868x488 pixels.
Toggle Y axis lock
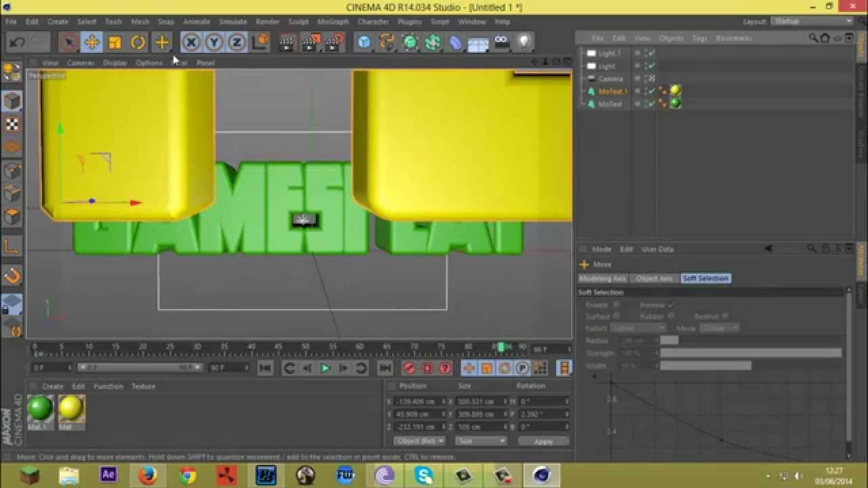coord(214,43)
